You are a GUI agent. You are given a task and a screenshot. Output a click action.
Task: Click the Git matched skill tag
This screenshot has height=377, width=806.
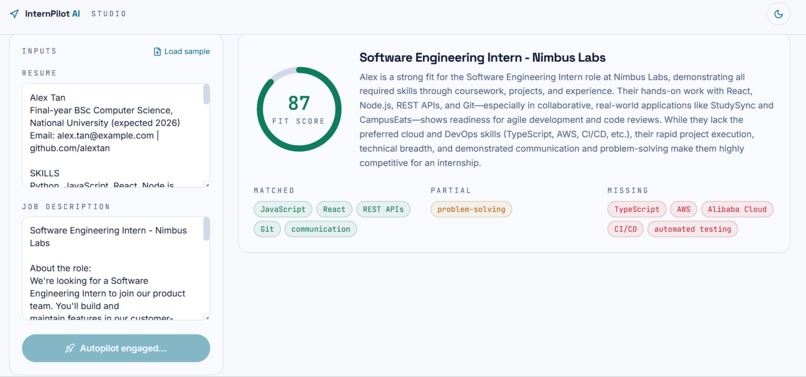pyautogui.click(x=267, y=229)
